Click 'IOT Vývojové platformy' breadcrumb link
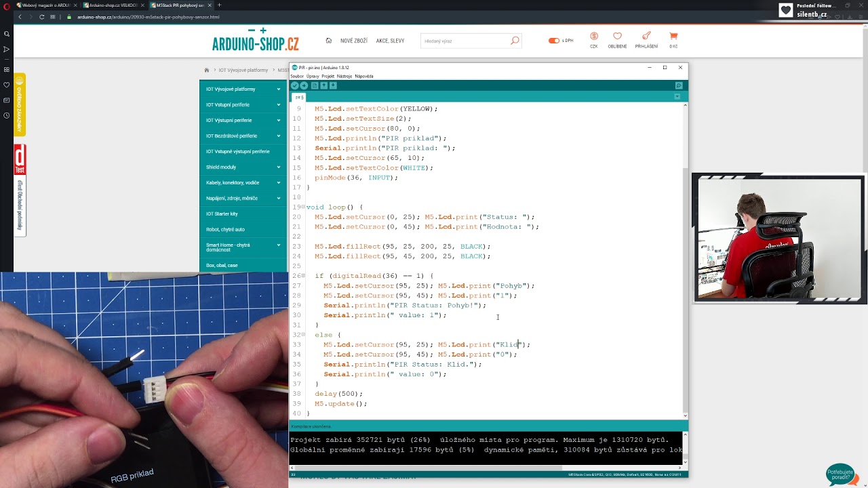This screenshot has height=488, width=868. tap(243, 70)
